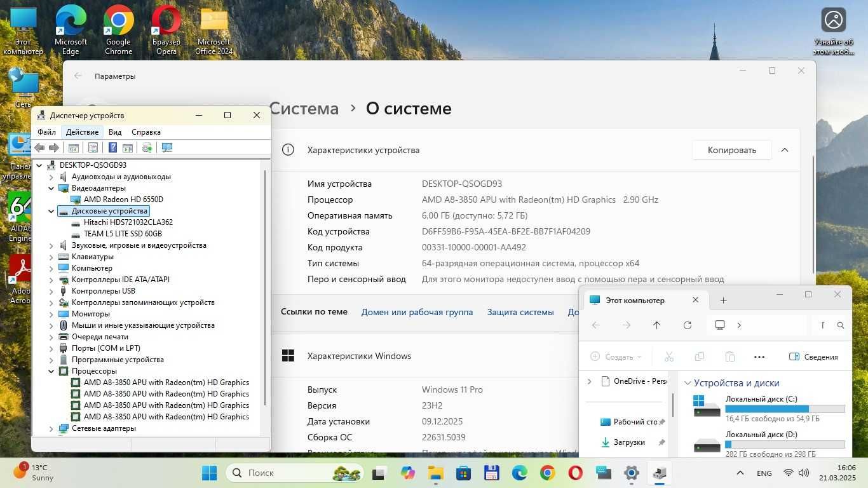Screen dimensions: 868x488
Task: Open Opera from the taskbar
Action: pyautogui.click(x=575, y=473)
